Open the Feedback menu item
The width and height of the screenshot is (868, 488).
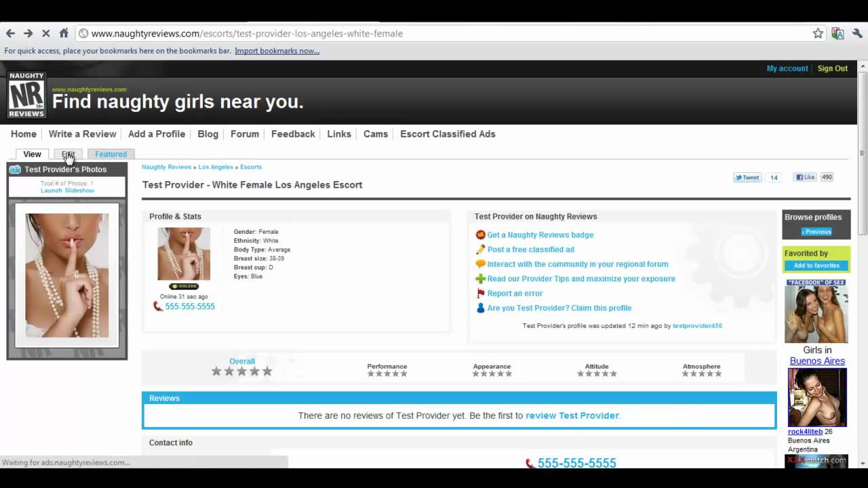click(293, 134)
